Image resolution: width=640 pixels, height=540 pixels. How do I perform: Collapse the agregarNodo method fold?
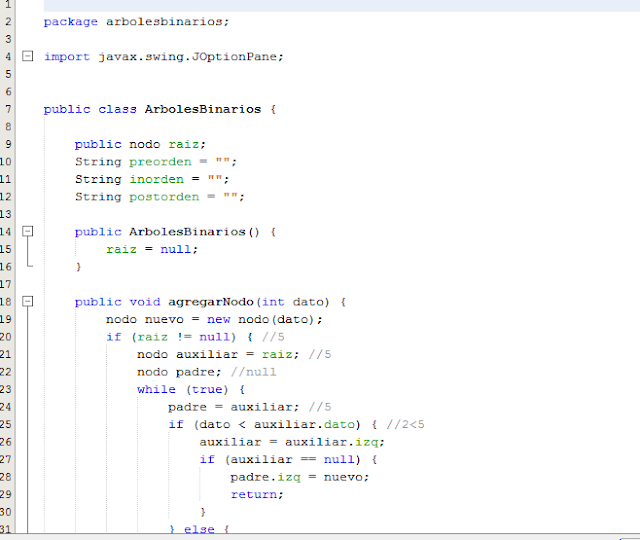tap(27, 302)
